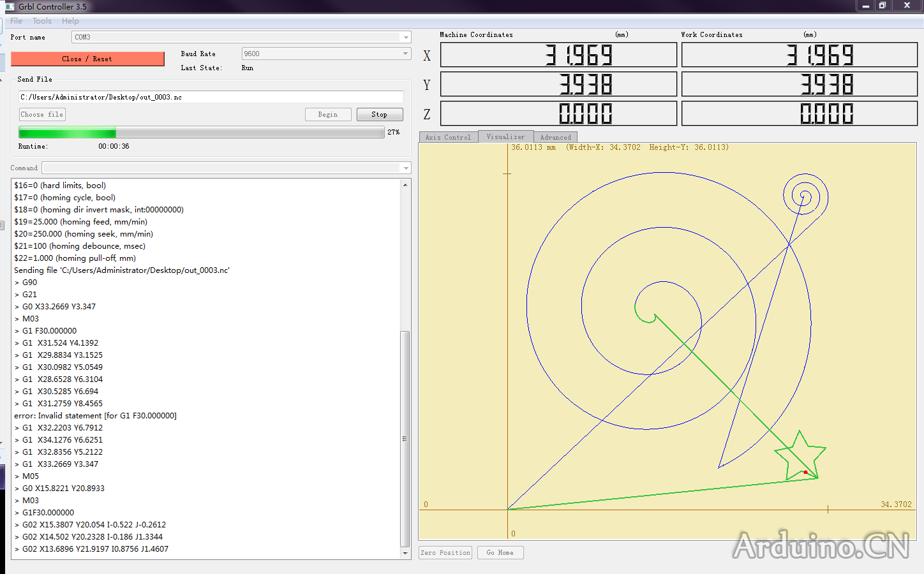Click the '$19=25.000 (homing feed, mm/min)' line
This screenshot has width=924, height=574.
pyautogui.click(x=81, y=222)
